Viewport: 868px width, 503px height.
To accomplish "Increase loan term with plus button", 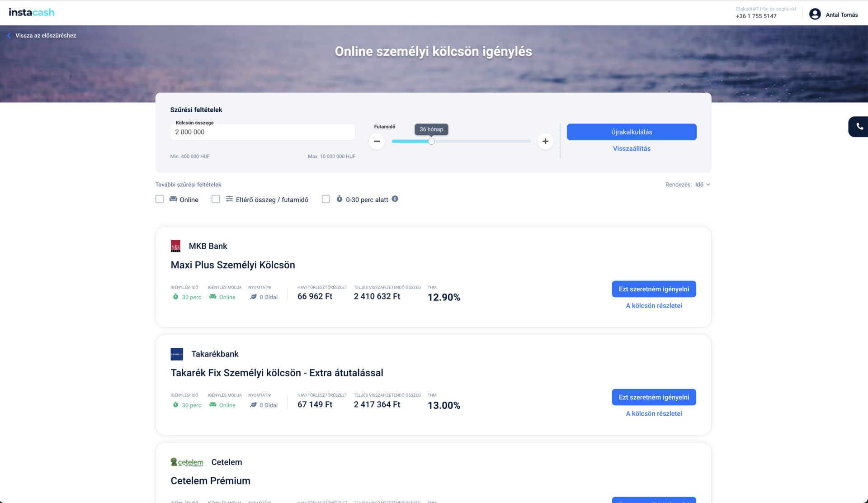I will 545,141.
